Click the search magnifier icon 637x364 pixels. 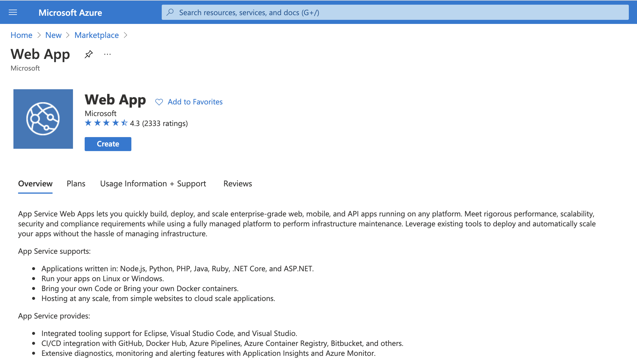pos(171,12)
